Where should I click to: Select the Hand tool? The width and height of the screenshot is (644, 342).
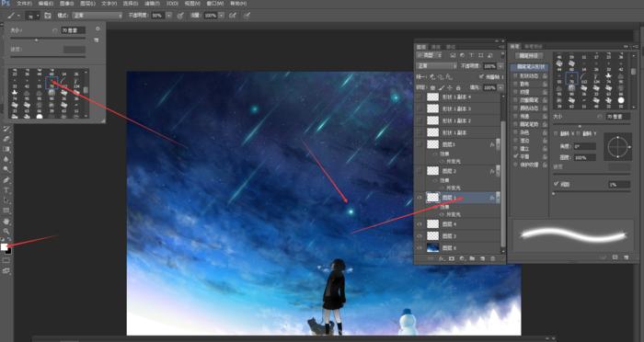click(6, 222)
